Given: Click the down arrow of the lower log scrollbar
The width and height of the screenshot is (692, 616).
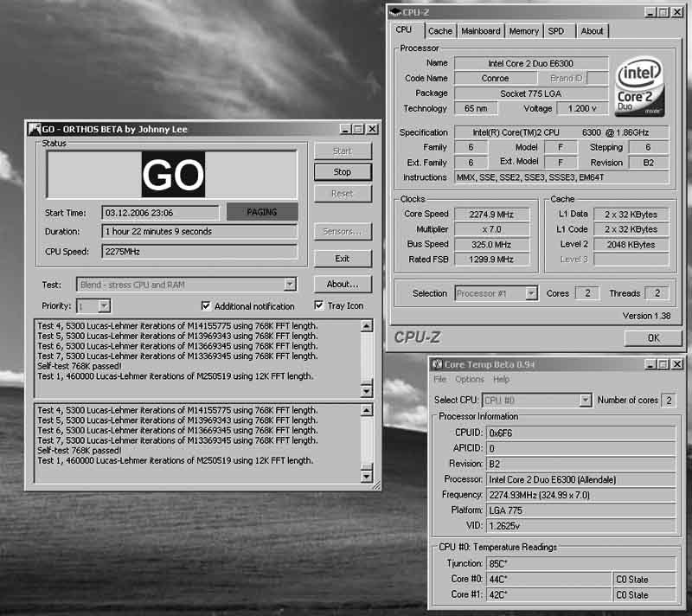Looking at the screenshot, I should point(366,476).
